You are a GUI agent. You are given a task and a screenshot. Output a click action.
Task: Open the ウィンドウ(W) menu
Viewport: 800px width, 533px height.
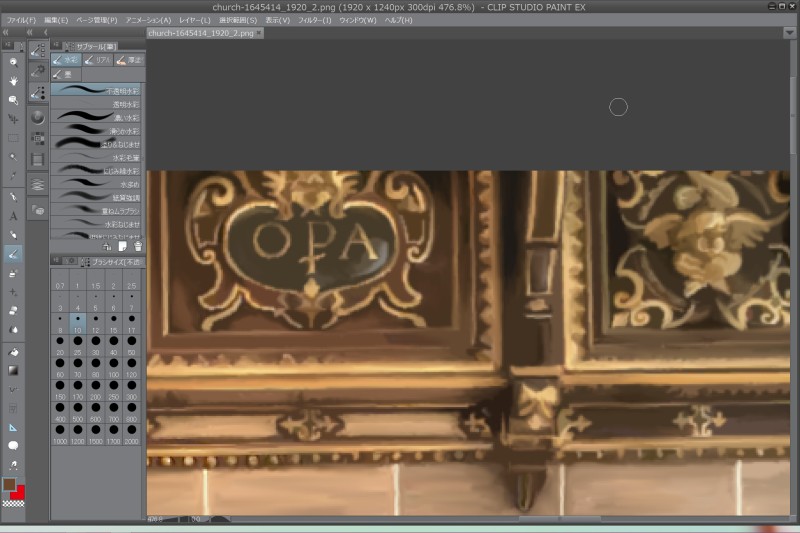pyautogui.click(x=358, y=20)
